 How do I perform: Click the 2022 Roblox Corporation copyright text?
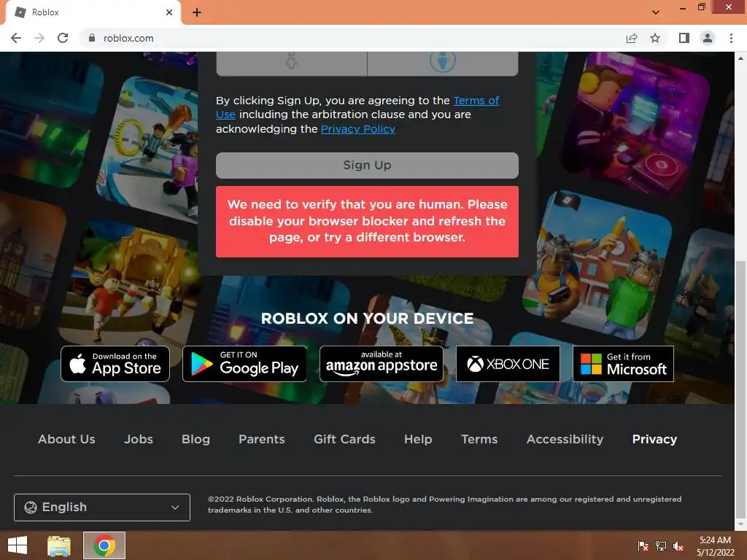(x=444, y=505)
